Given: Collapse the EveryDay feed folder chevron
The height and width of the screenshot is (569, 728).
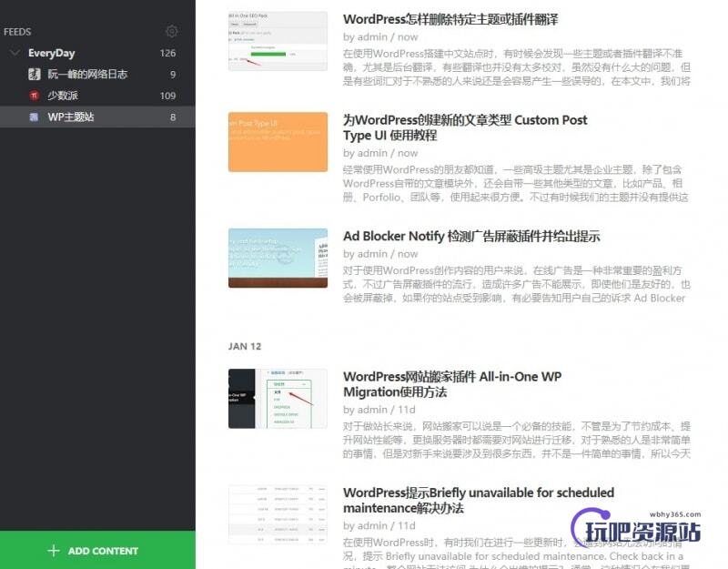Looking at the screenshot, I should click(15, 53).
